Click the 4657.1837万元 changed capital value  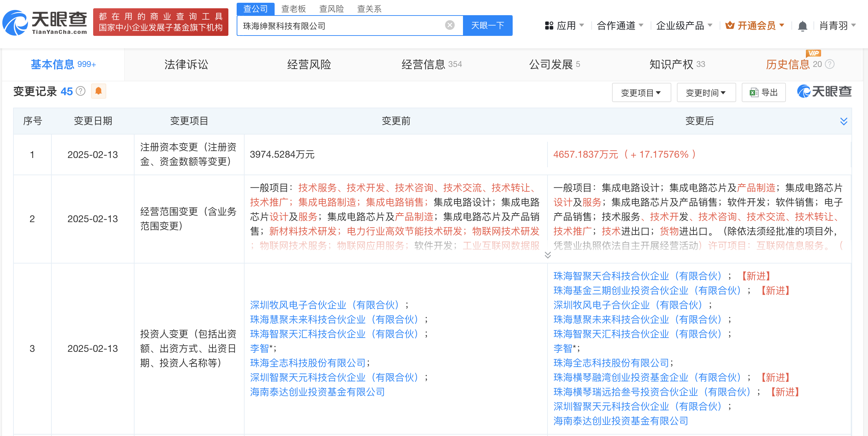[586, 155]
